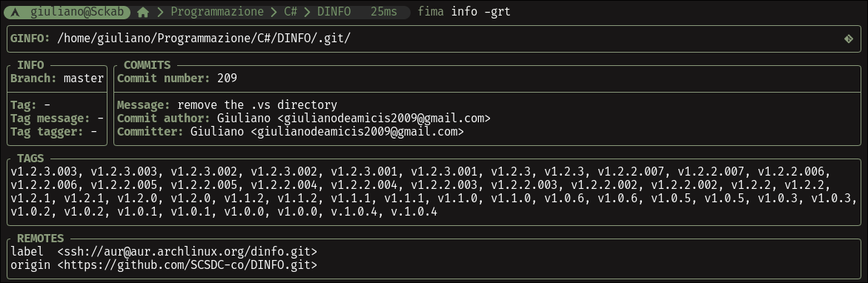Click the chevron before Programmazione in prompt
The width and height of the screenshot is (868, 283).
tap(160, 12)
